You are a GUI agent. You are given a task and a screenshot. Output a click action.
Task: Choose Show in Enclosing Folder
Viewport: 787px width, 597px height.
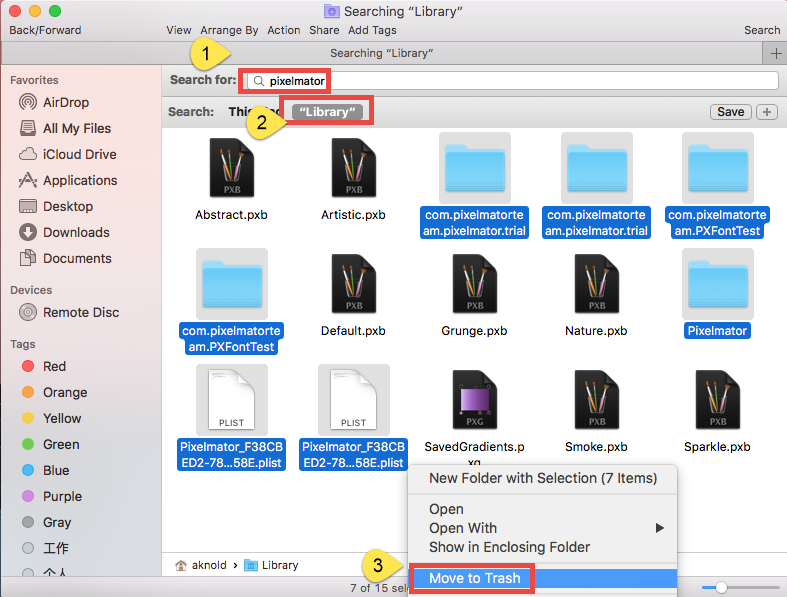[x=509, y=547]
